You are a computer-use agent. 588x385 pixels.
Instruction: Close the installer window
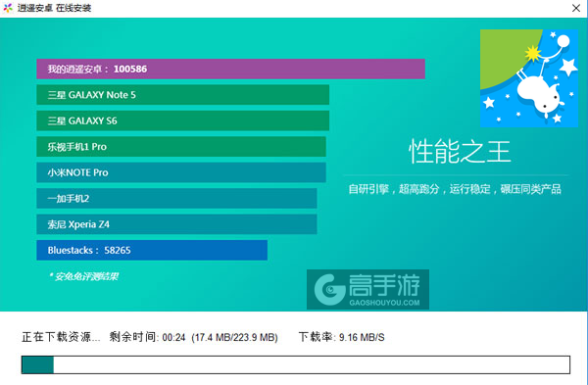coord(576,8)
